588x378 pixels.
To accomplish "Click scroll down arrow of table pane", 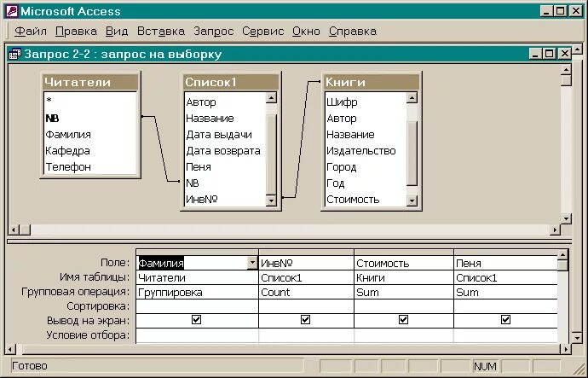I will click(x=566, y=218).
